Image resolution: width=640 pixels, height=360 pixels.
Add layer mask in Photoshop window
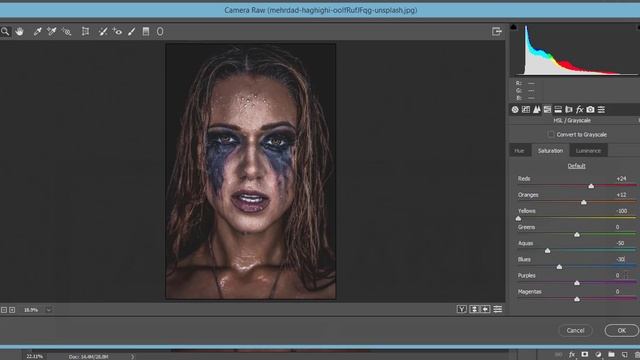pos(584,355)
